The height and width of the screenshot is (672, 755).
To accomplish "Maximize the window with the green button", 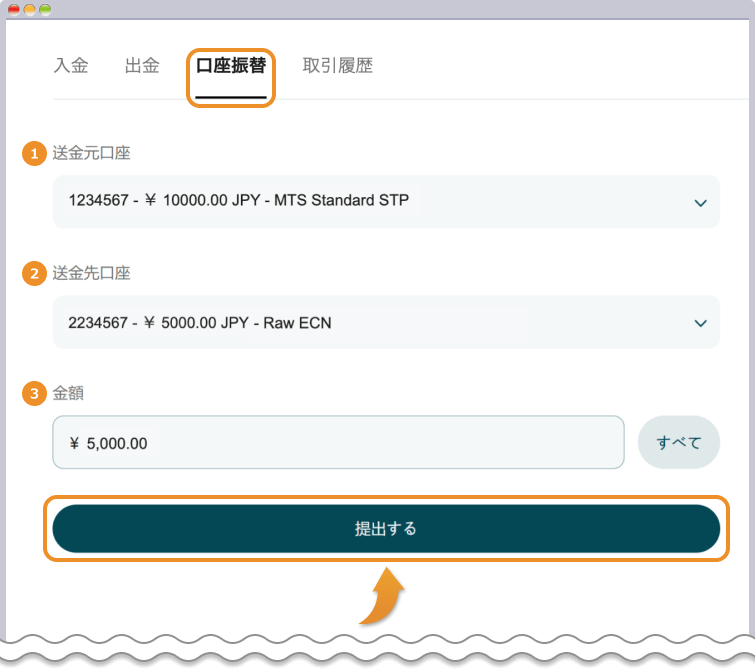I will tap(45, 10).
